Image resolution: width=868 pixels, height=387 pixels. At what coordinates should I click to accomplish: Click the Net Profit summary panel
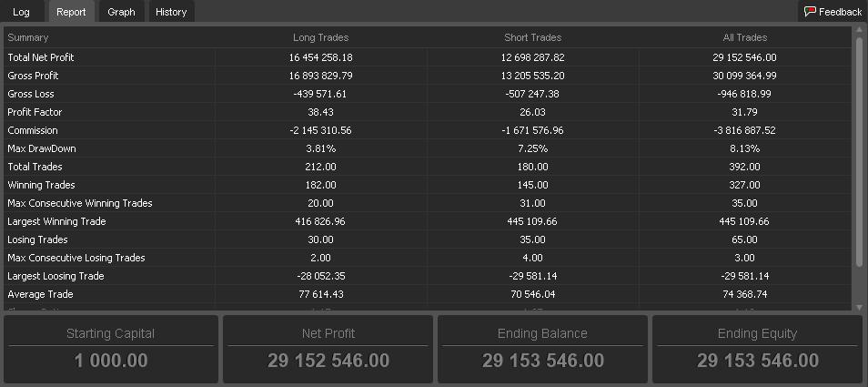[328, 350]
